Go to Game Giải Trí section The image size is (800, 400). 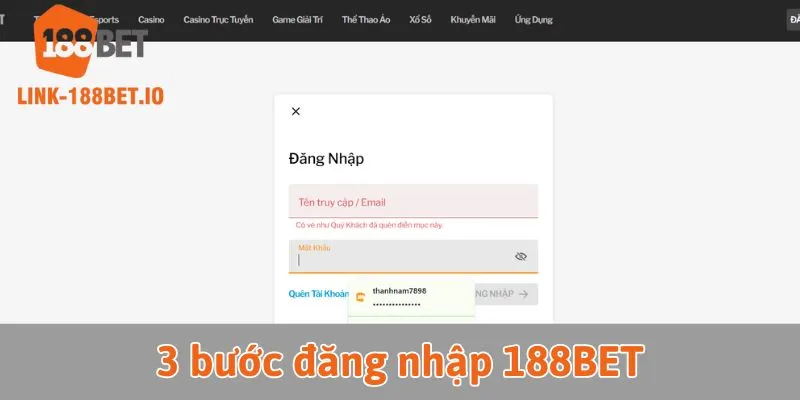(x=297, y=20)
